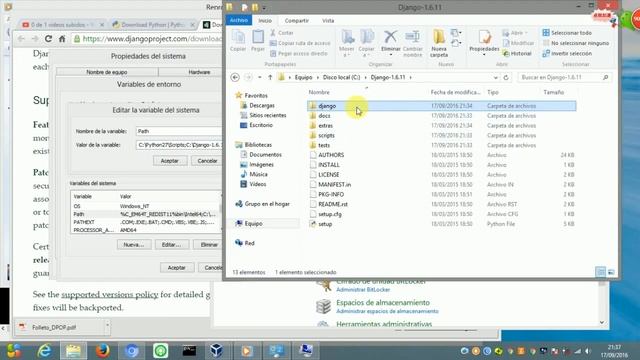Viewport: 640px width, 360px height.
Task: Click the Cortar scissors option
Action: [x=282, y=33]
